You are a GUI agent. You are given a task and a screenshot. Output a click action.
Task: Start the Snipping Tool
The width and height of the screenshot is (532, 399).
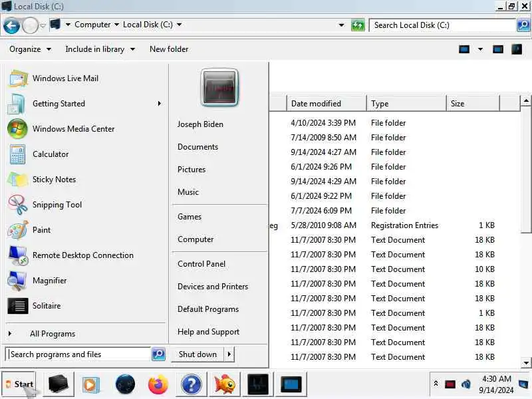(85, 205)
